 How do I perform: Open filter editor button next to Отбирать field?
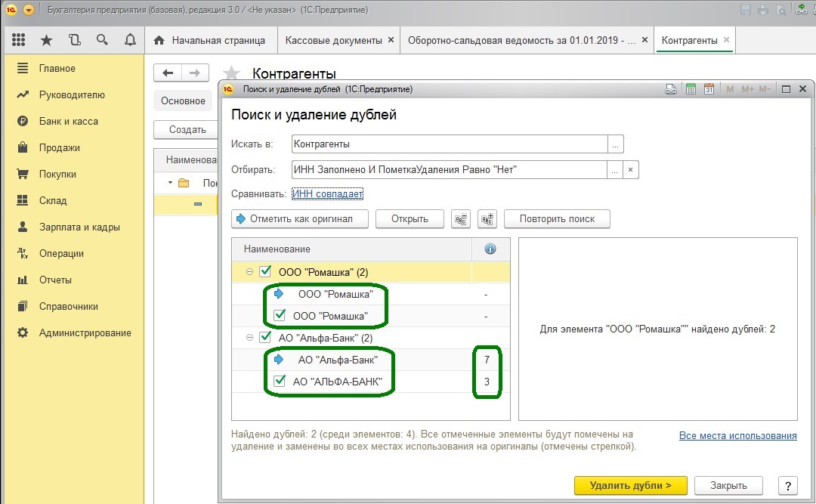[614, 170]
